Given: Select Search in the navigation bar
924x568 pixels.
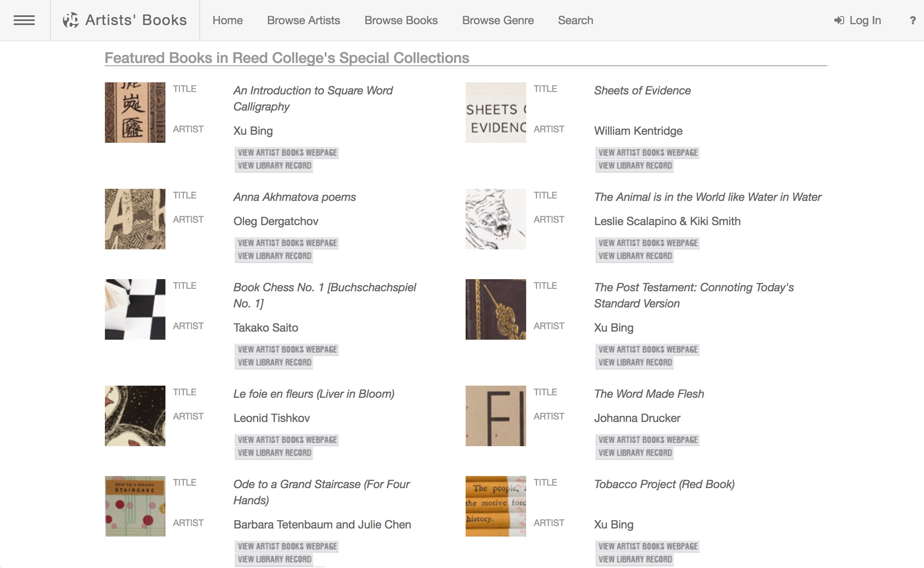Looking at the screenshot, I should coord(575,20).
